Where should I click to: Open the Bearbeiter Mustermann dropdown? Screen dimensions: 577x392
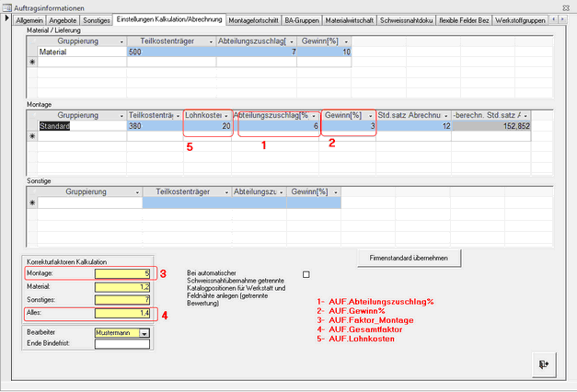pos(144,333)
